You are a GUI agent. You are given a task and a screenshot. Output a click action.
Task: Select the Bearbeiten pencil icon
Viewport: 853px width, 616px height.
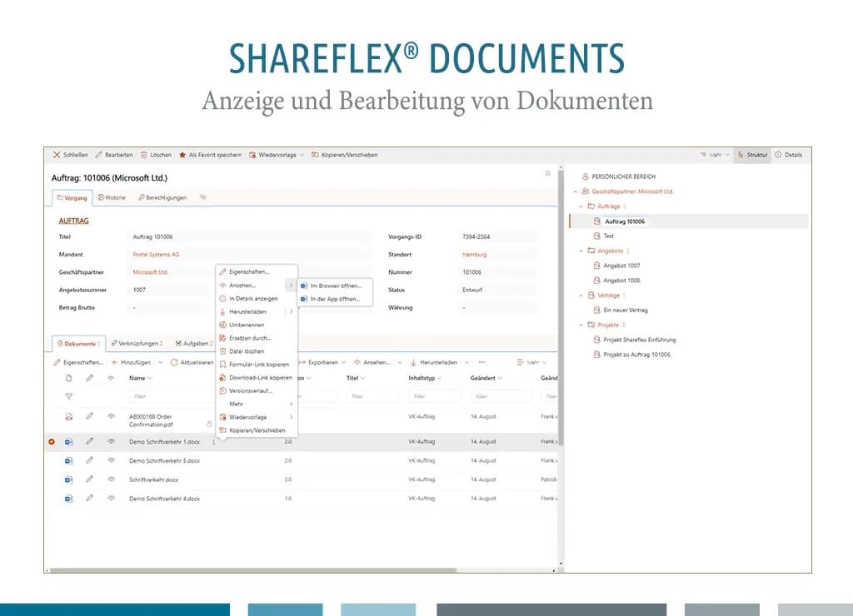(x=97, y=155)
